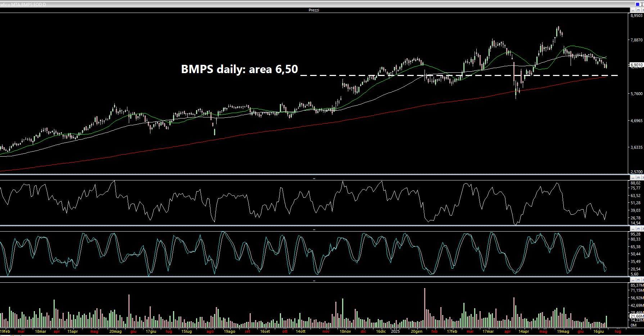Click the 18mar date label
The height and width of the screenshot is (336, 644).
pyautogui.click(x=40, y=331)
